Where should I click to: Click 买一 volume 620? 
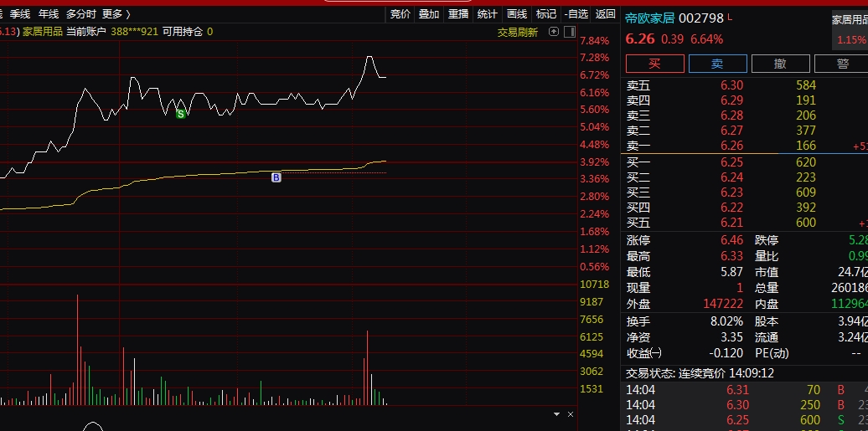805,162
